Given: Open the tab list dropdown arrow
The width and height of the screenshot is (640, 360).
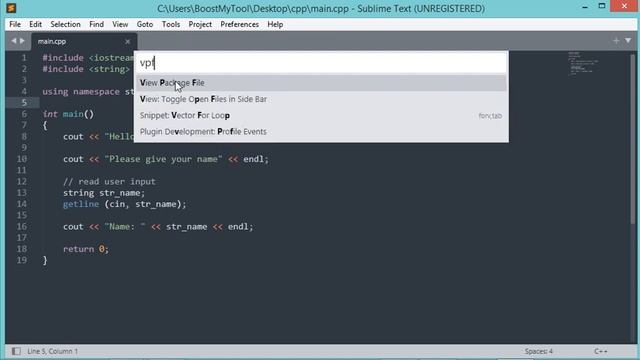Looking at the screenshot, I should pos(628,40).
